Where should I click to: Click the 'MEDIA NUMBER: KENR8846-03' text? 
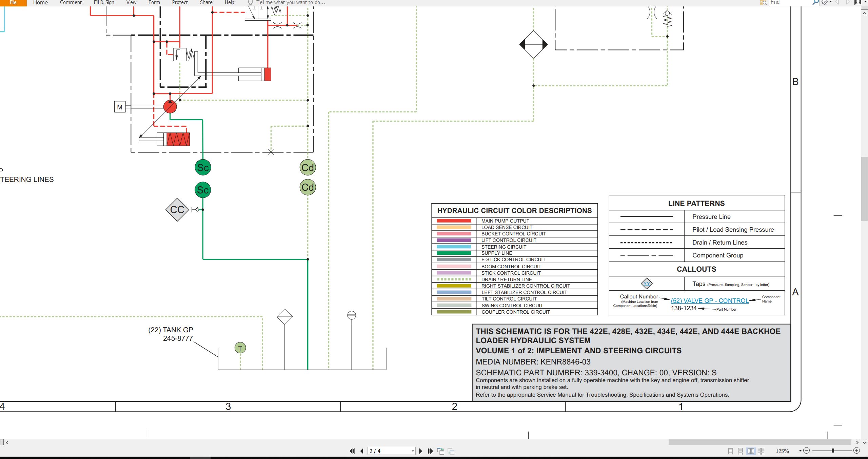[533, 362]
